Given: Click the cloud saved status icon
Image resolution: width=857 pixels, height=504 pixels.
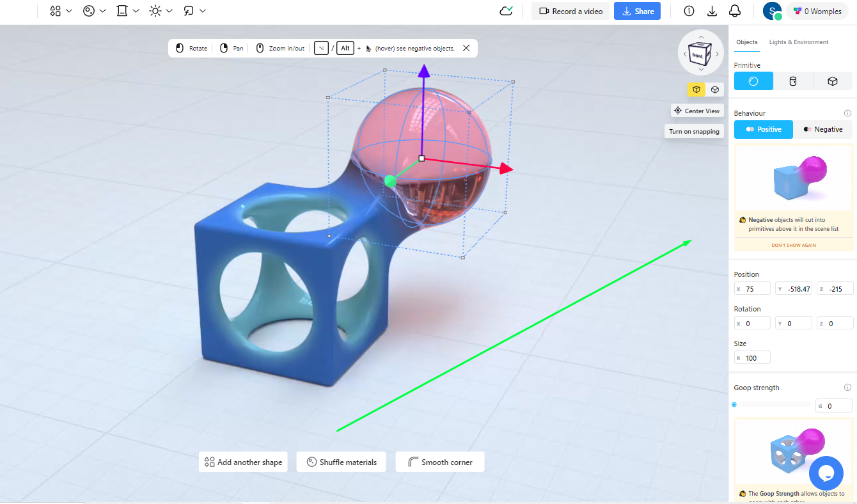Looking at the screenshot, I should [507, 11].
